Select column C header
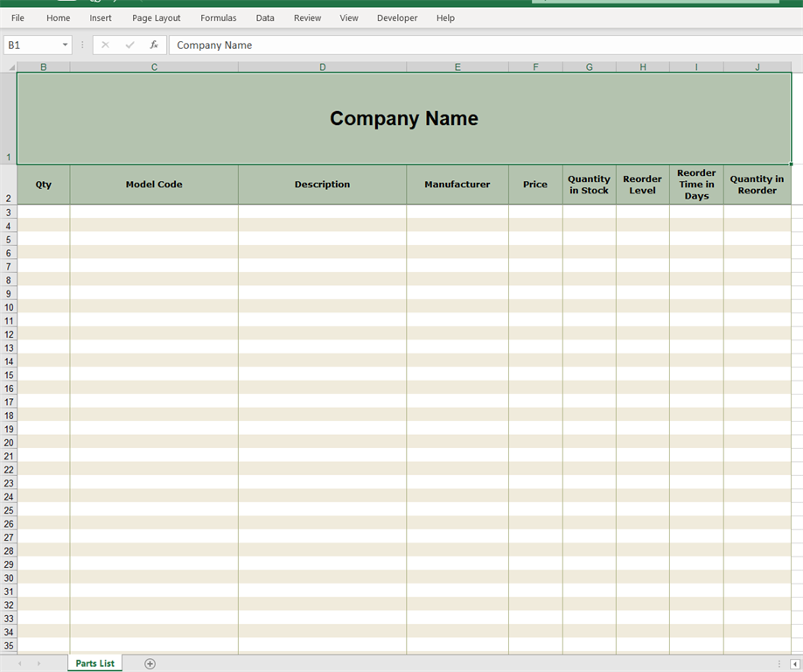The image size is (803, 672). 154,67
